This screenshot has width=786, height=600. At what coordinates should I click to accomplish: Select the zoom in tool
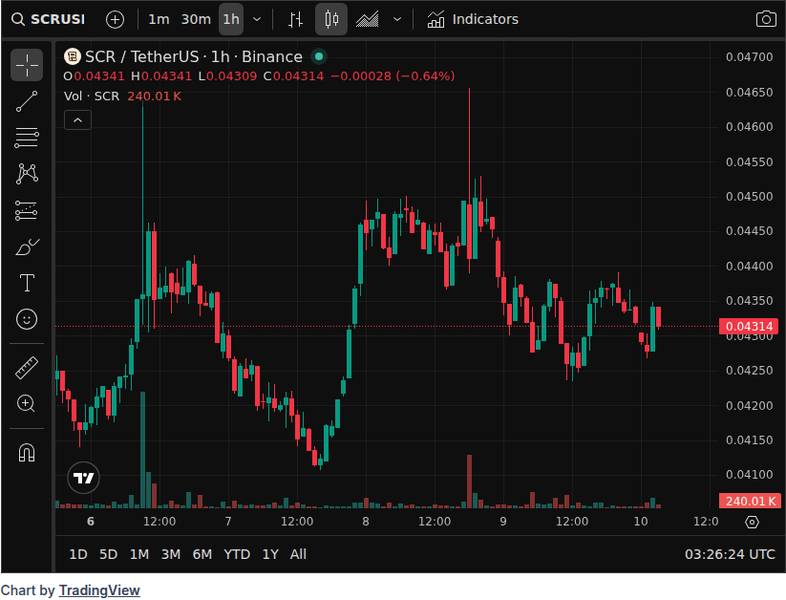(x=27, y=404)
